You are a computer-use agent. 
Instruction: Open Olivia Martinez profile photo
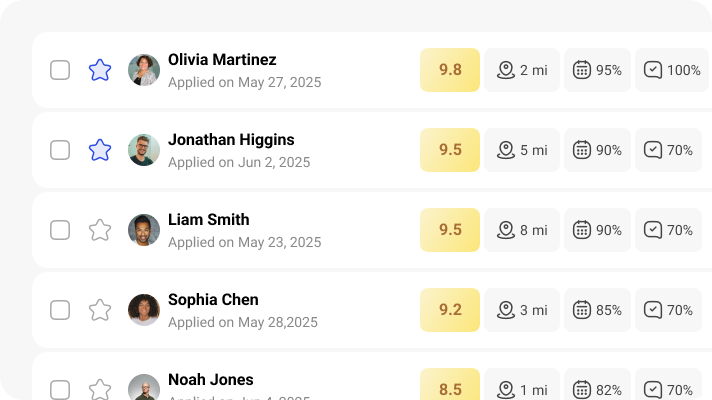tap(144, 70)
